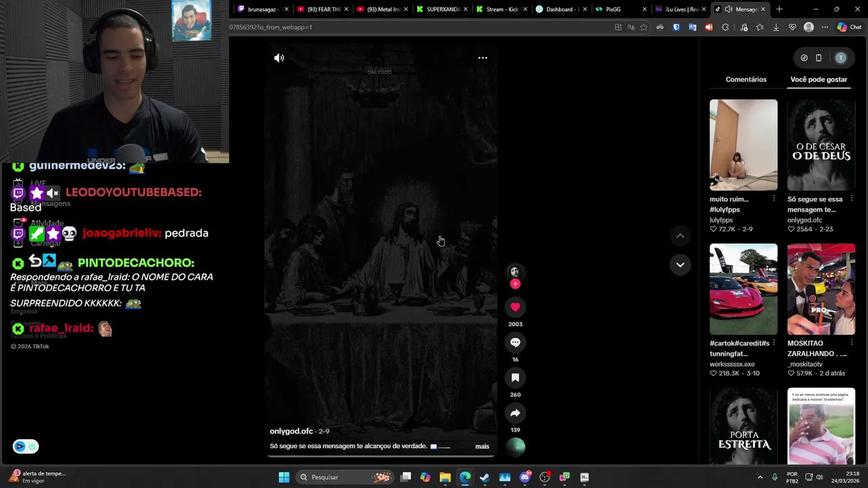Click the lulyfpps username in recommendations
This screenshot has height=488, width=868.
(722, 220)
